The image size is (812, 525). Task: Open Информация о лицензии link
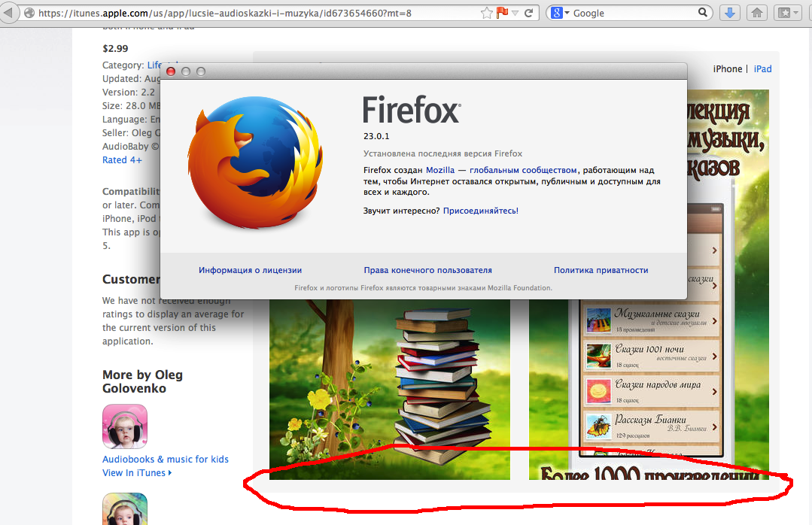point(250,270)
